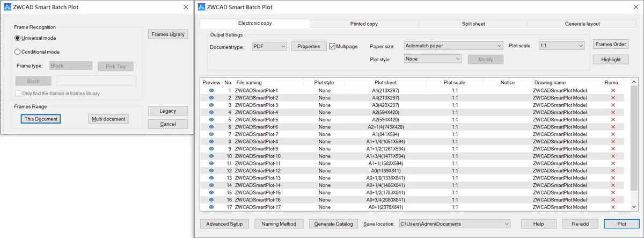Click the Plot button

point(621,223)
